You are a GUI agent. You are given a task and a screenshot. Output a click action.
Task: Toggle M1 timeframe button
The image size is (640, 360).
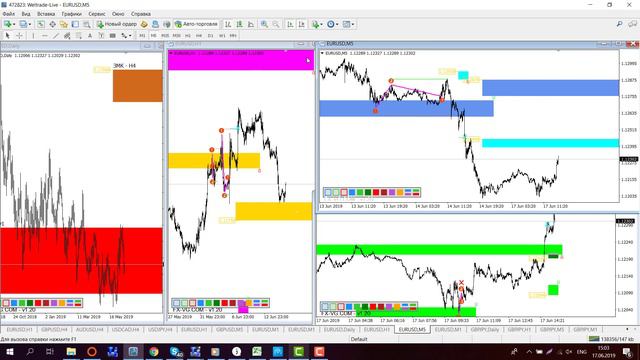coord(142,36)
